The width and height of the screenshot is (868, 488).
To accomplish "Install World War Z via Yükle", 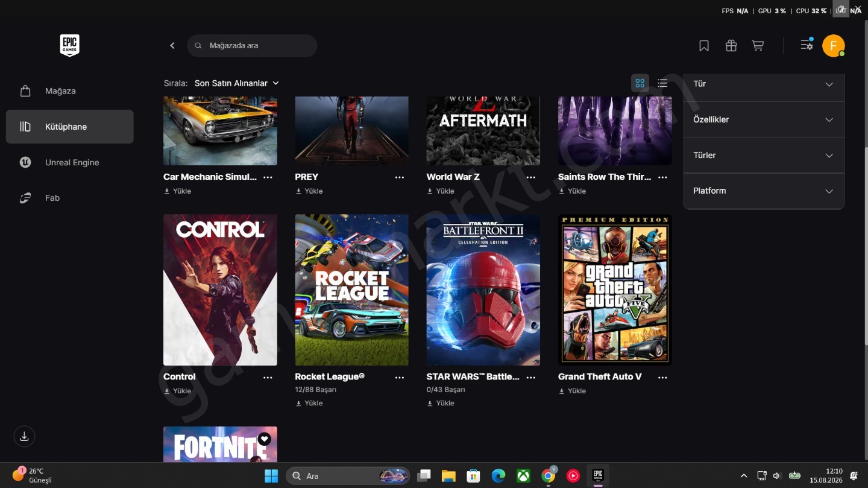I will (441, 191).
